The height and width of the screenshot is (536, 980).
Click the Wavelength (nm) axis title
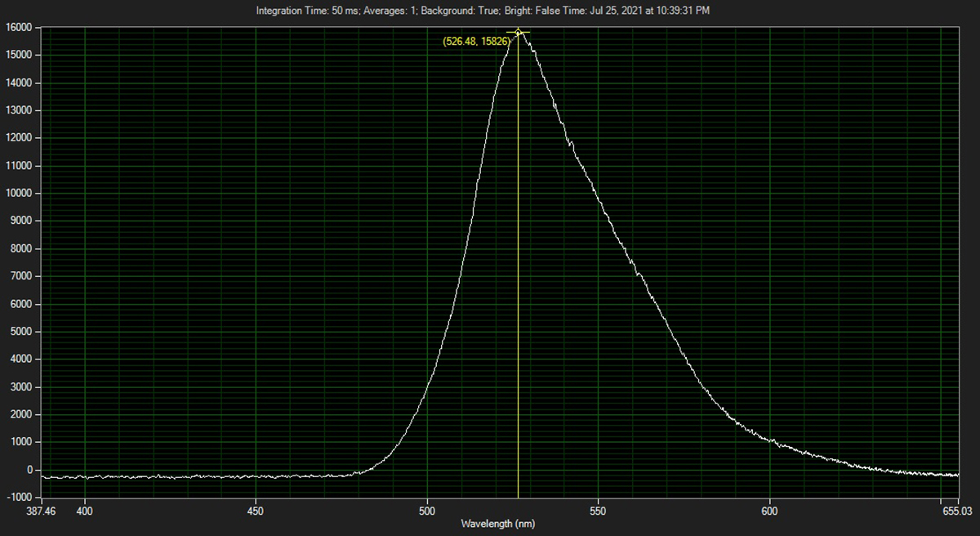(498, 523)
